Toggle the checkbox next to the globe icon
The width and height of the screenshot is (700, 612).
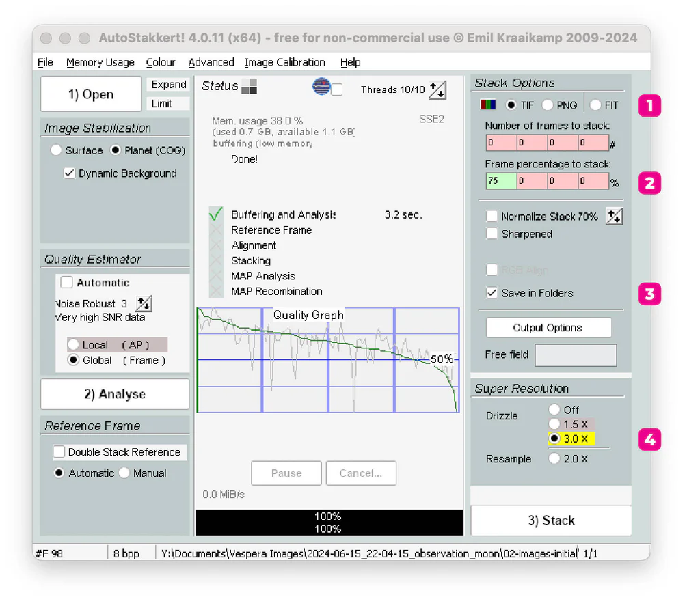(337, 89)
